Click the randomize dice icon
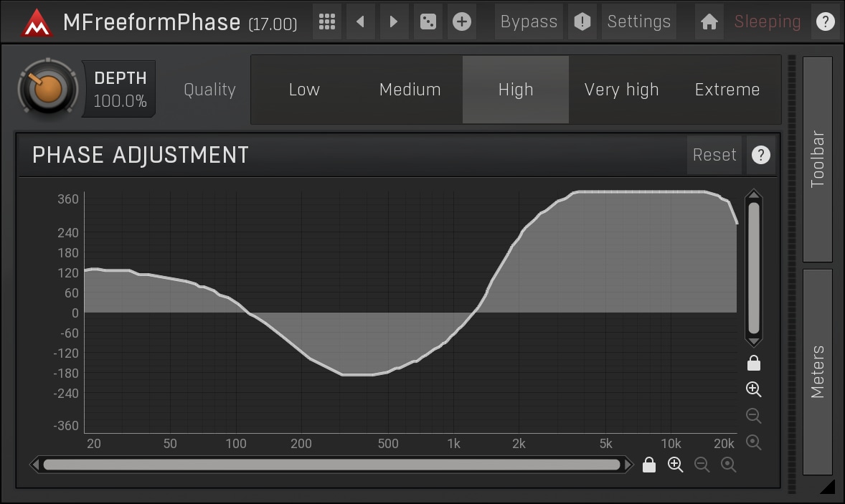This screenshot has height=504, width=845. point(428,22)
